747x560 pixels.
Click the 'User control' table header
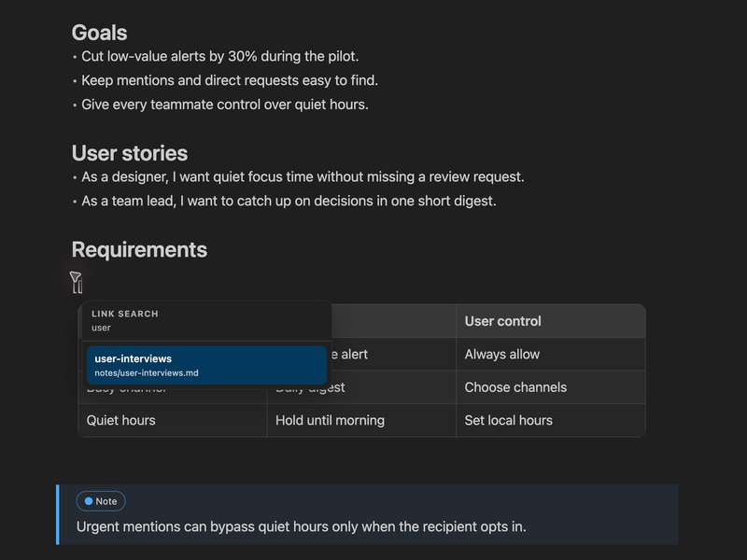[551, 321]
